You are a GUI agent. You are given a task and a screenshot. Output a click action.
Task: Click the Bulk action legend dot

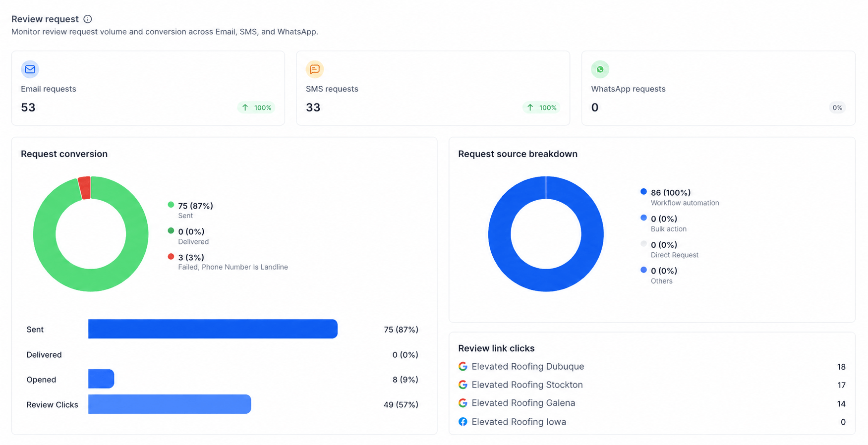click(x=643, y=218)
